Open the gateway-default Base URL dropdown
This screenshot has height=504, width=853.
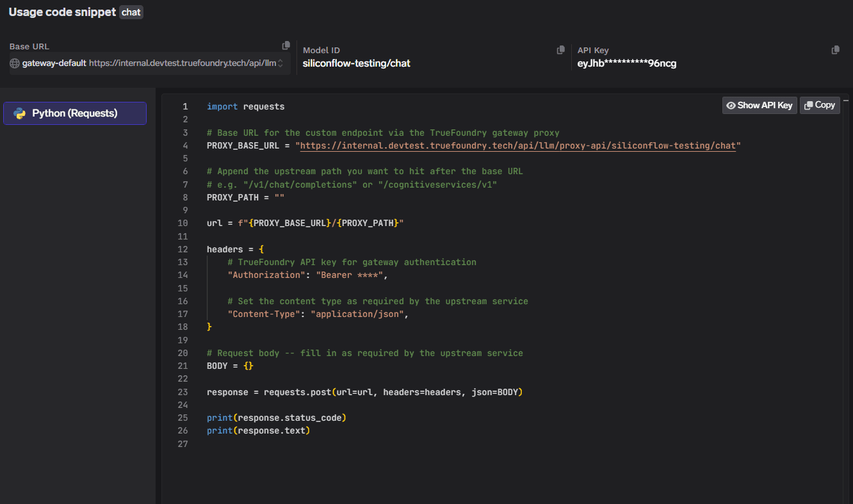click(x=150, y=63)
